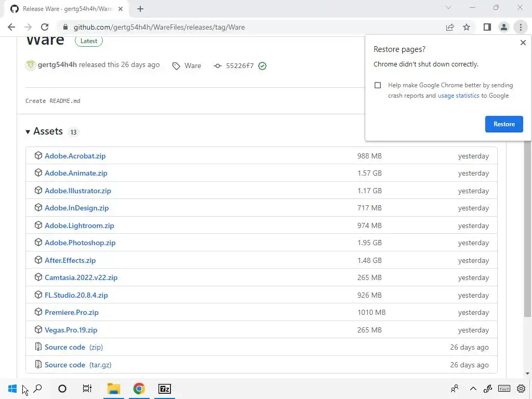Download Source code (zip)
Screen dimensions: 532x399
pyautogui.click(x=74, y=347)
